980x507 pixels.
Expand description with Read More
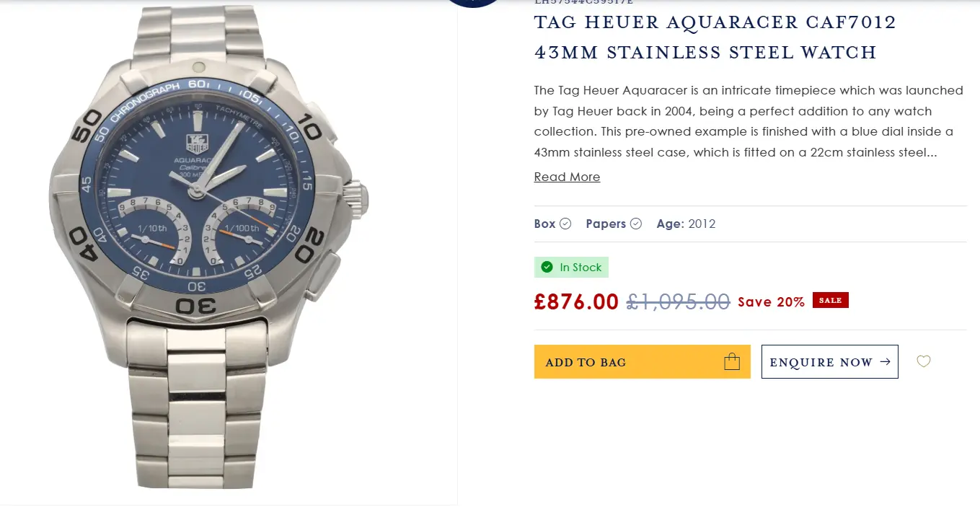pyautogui.click(x=567, y=177)
